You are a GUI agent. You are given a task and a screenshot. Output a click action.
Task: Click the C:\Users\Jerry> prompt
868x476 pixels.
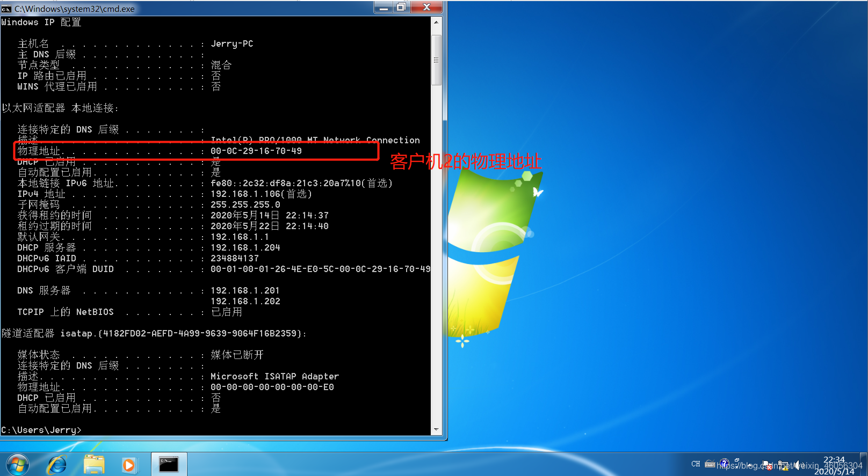click(x=41, y=430)
